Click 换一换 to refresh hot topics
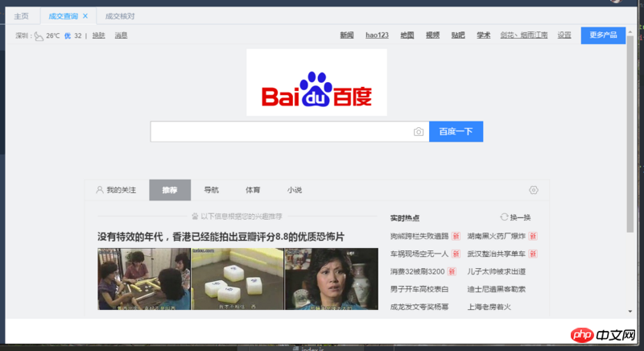This screenshot has height=351, width=644. (520, 217)
